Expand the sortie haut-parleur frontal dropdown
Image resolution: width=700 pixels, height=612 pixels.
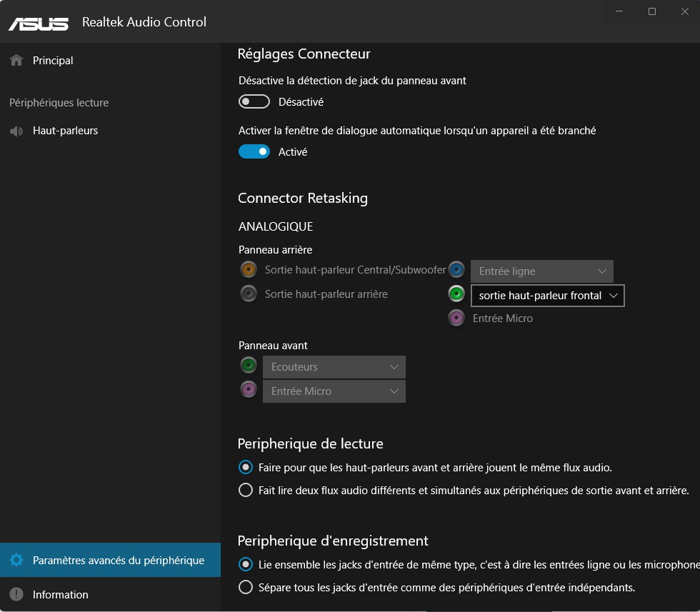pos(547,296)
